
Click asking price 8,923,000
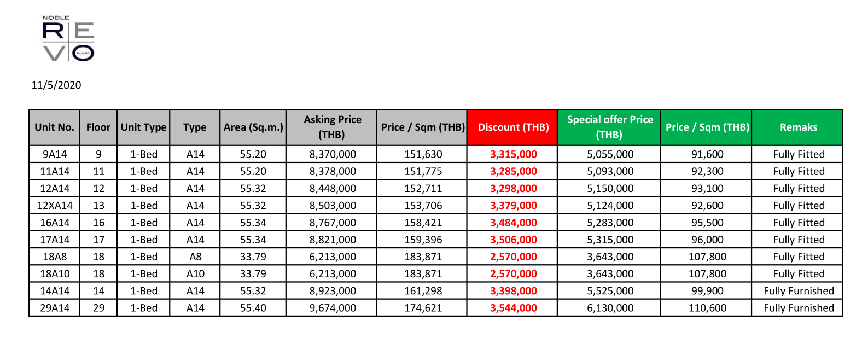pyautogui.click(x=333, y=291)
